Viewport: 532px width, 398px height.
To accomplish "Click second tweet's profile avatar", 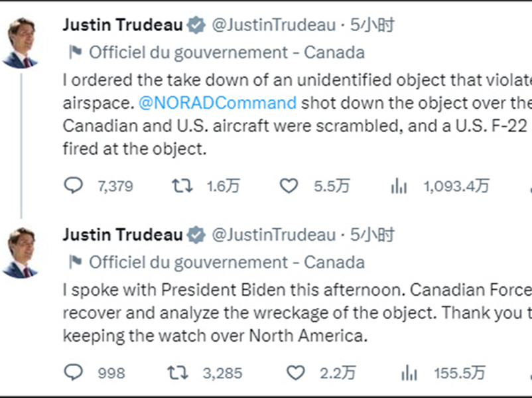I will 20,253.
